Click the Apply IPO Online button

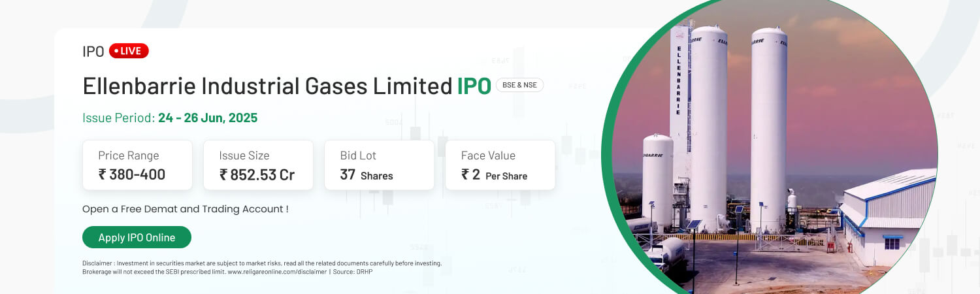[137, 237]
